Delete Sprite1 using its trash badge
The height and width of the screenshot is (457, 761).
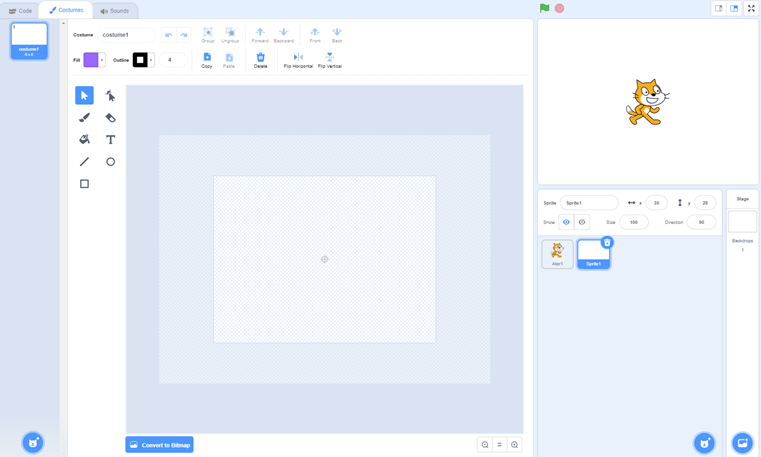[607, 242]
